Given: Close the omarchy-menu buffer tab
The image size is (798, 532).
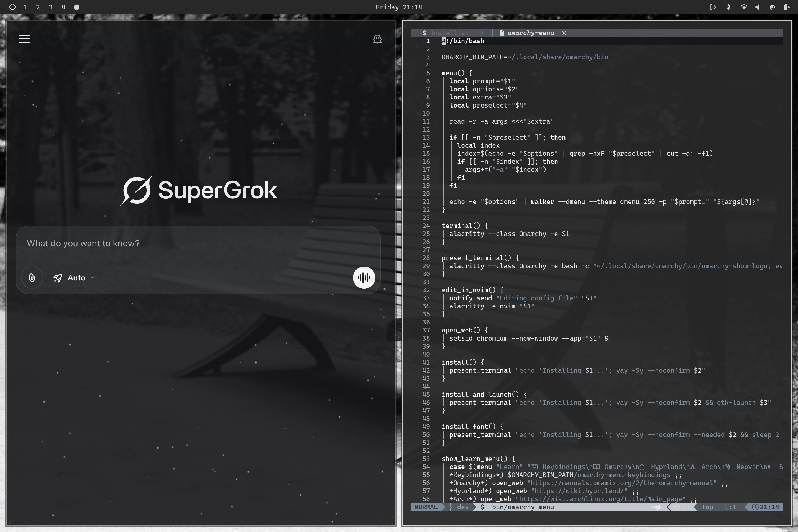Looking at the screenshot, I should pos(564,33).
